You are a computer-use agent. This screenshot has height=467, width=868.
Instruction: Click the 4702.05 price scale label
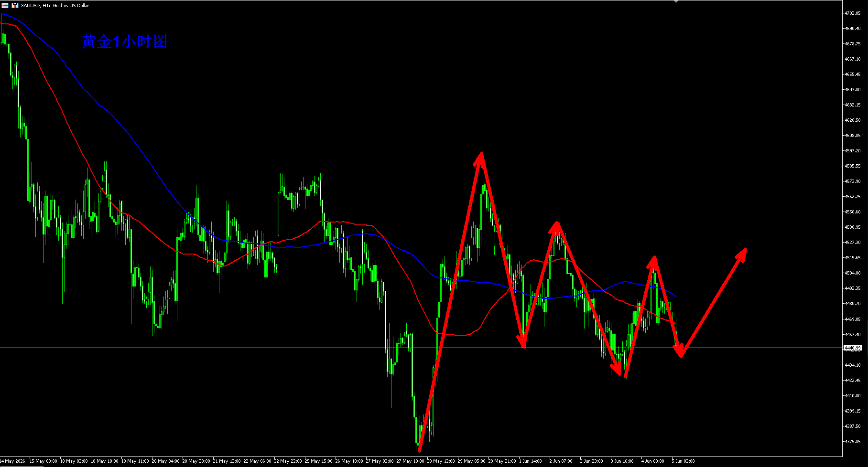(x=853, y=13)
